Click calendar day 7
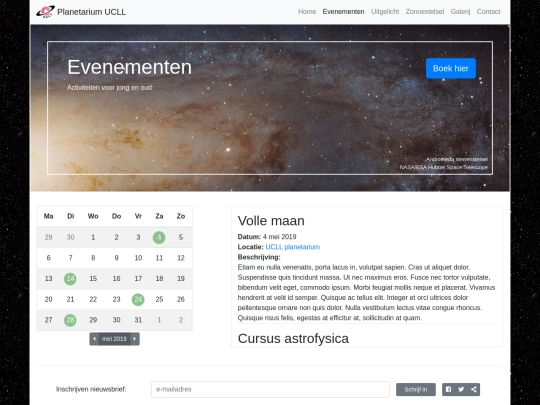 (70, 258)
